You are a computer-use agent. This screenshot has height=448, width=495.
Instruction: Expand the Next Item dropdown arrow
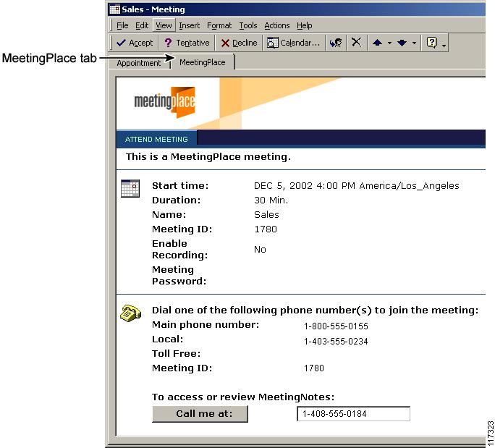pos(414,43)
